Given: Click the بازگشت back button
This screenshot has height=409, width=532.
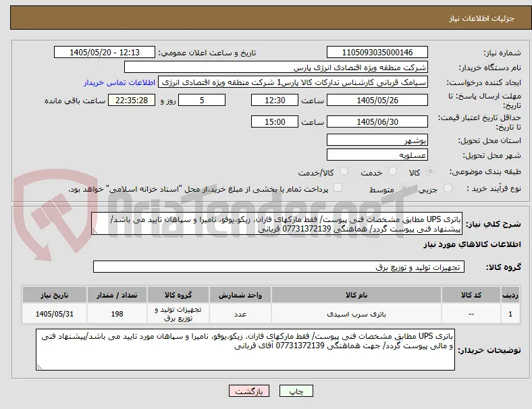Looking at the screenshot, I should click(x=249, y=391).
